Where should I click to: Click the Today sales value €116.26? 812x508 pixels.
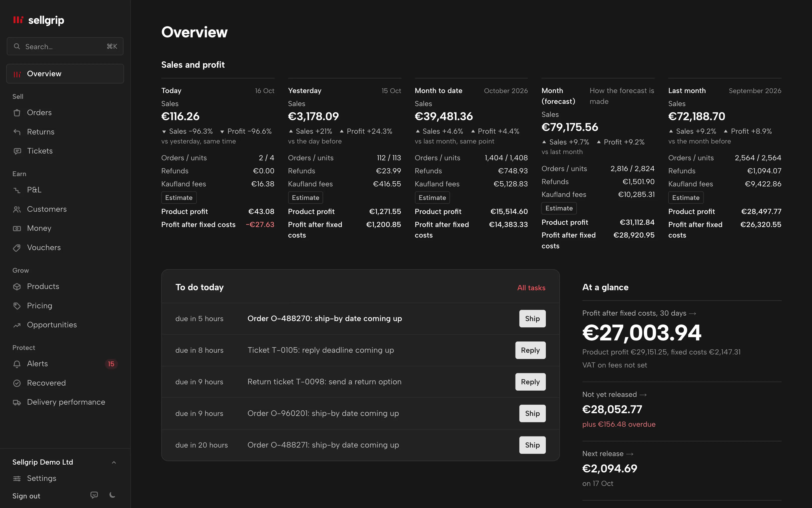coord(180,116)
